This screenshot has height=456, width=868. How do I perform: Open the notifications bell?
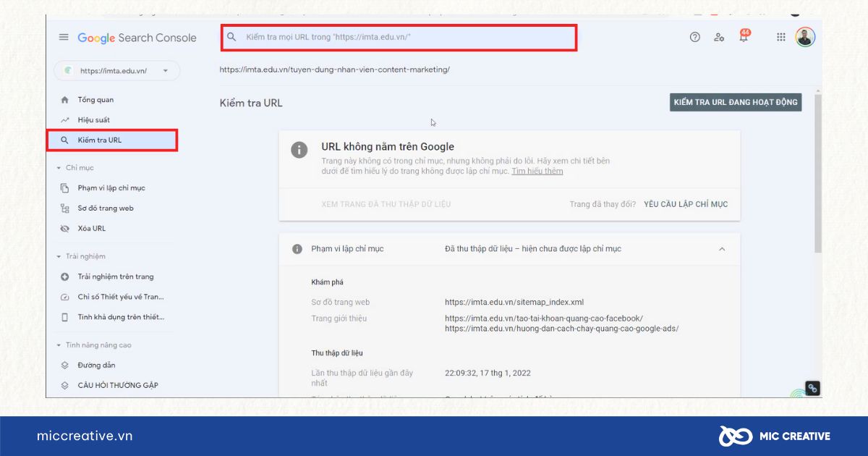744,36
